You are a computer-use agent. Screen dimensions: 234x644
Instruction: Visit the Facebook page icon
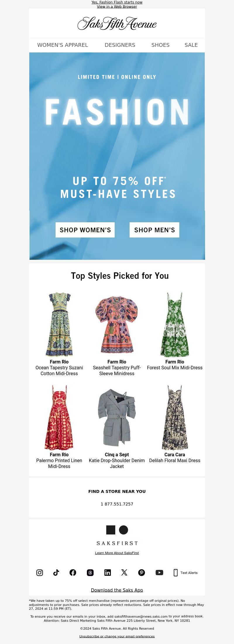click(x=73, y=573)
